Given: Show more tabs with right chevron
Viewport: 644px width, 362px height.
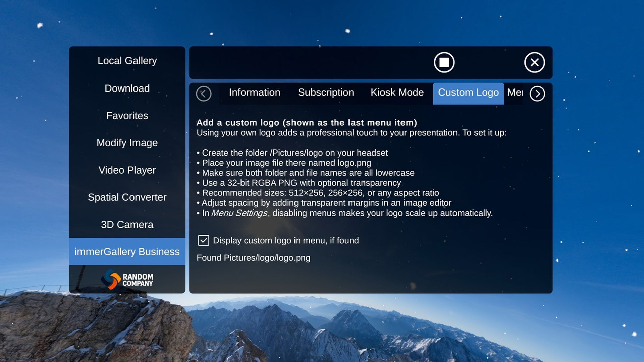Looking at the screenshot, I should pos(537,94).
